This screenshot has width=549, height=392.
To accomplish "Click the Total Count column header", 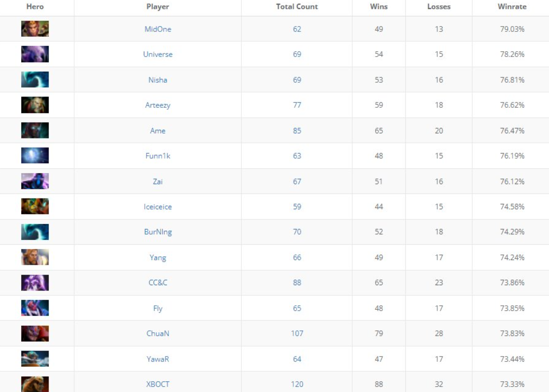I will (x=297, y=7).
